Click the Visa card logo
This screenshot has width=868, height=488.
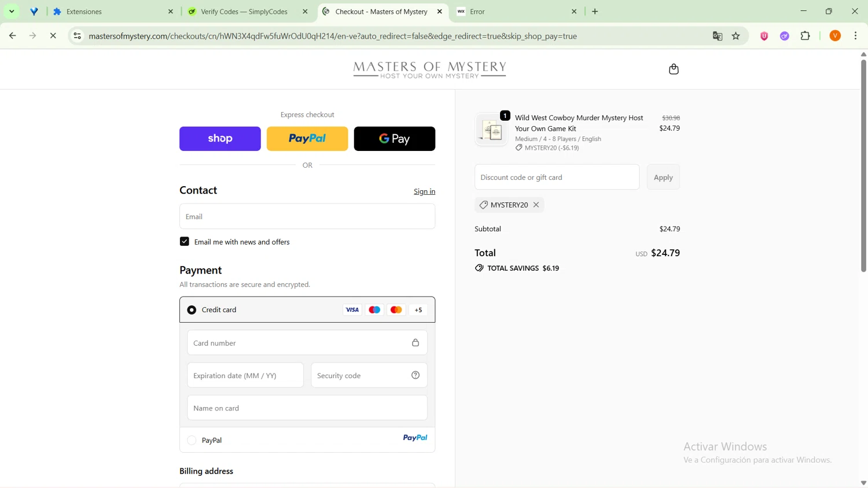352,310
